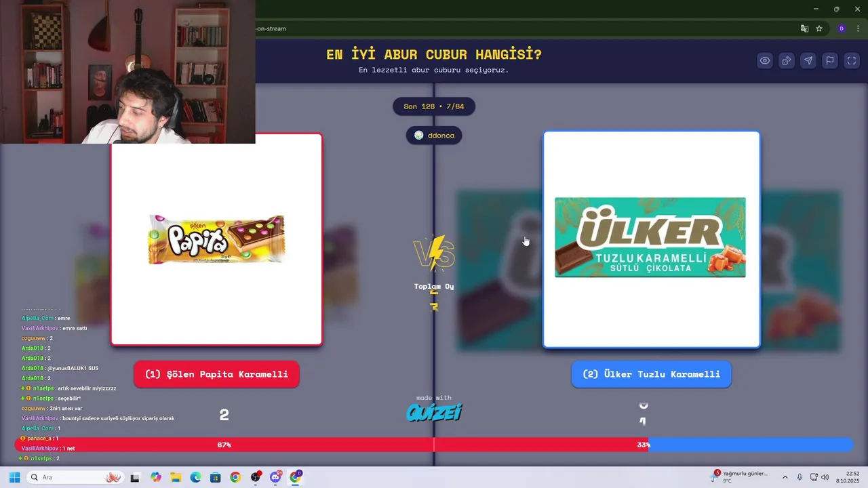Click the blue 33% vote bar segment
868x488 pixels.
click(751, 445)
